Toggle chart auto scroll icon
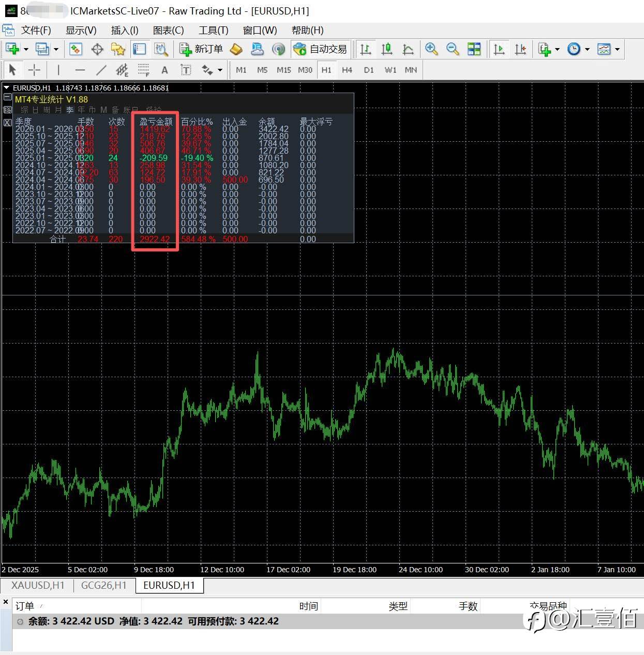Viewport: 644px width, 655px height. point(499,49)
